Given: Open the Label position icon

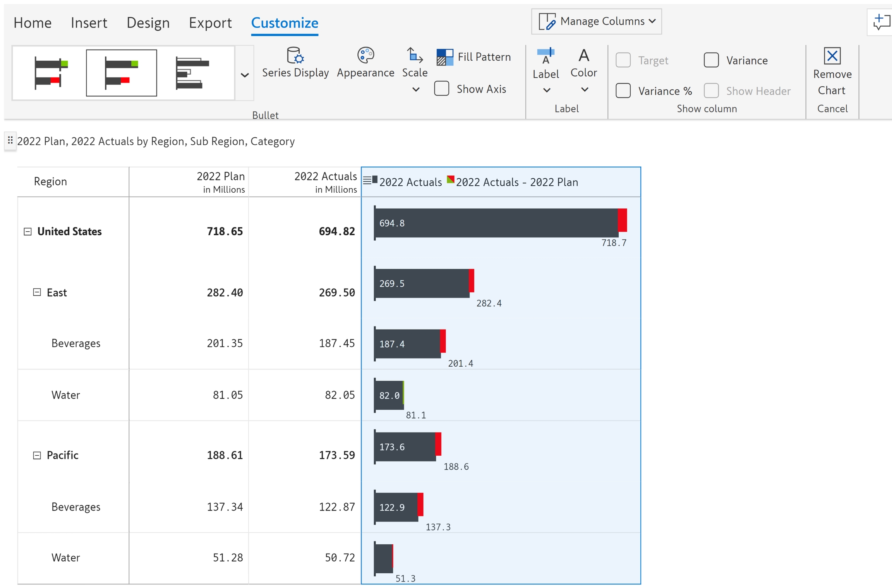Looking at the screenshot, I should coord(545,56).
